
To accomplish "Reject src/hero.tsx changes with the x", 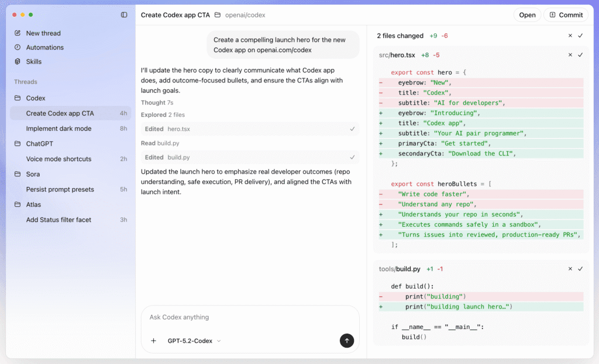I will point(570,55).
